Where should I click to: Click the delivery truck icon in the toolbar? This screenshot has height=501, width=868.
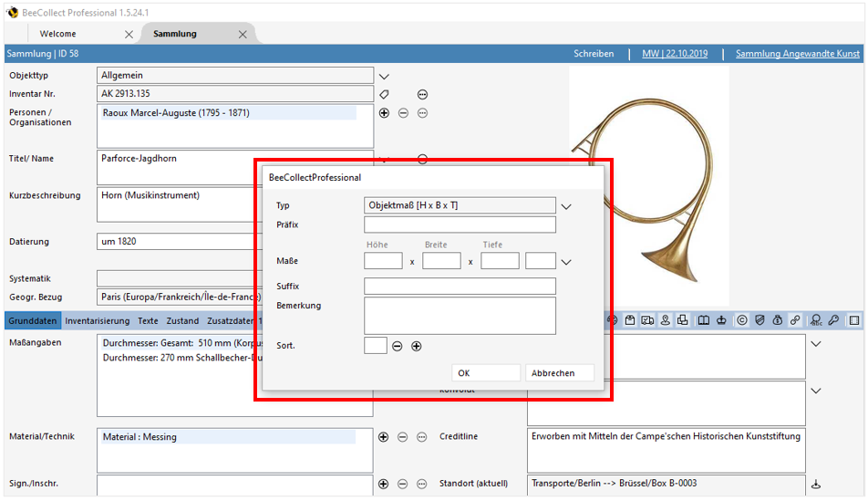pos(647,320)
